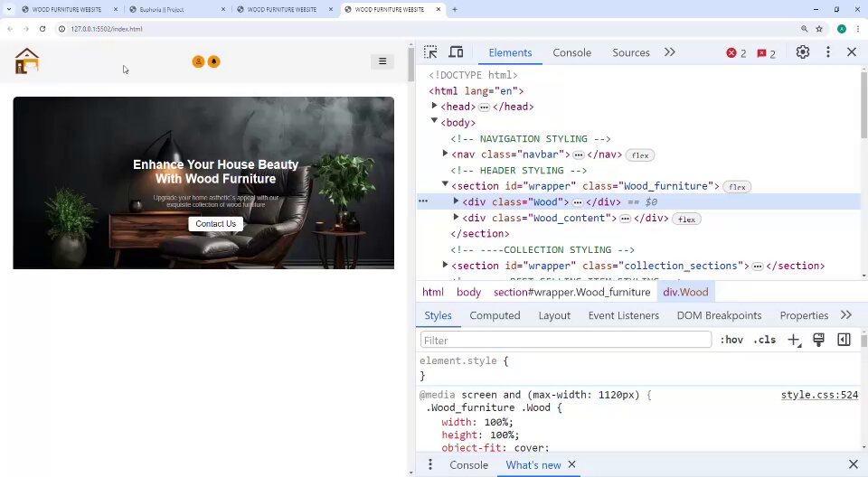
Task: Expand the head element node
Action: [x=435, y=106]
